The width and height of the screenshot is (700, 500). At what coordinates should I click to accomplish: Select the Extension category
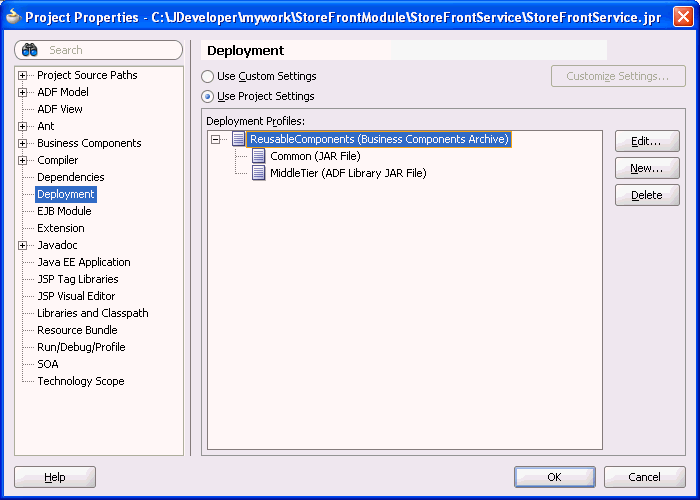pos(61,228)
